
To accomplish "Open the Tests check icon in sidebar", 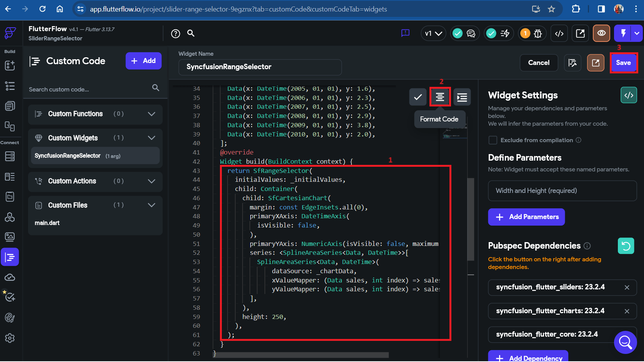I will coord(10,297).
